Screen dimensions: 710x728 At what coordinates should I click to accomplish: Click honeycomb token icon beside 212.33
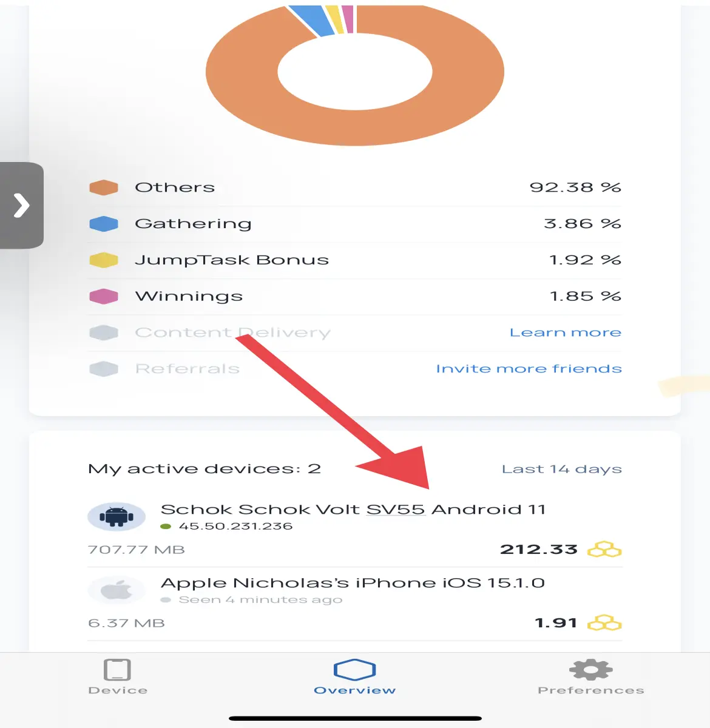(604, 550)
